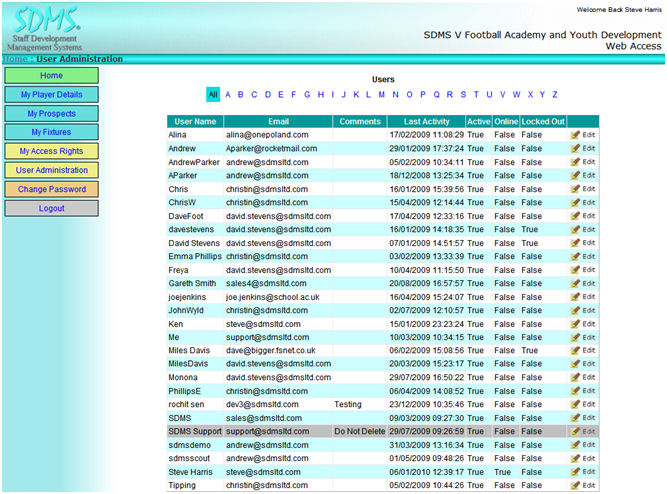Click the date 06/01/2010 12:39:17
Image resolution: width=667 pixels, height=494 pixels.
427,472
